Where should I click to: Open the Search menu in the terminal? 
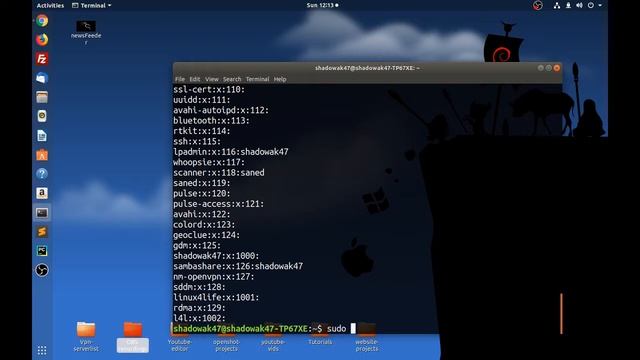coord(232,79)
